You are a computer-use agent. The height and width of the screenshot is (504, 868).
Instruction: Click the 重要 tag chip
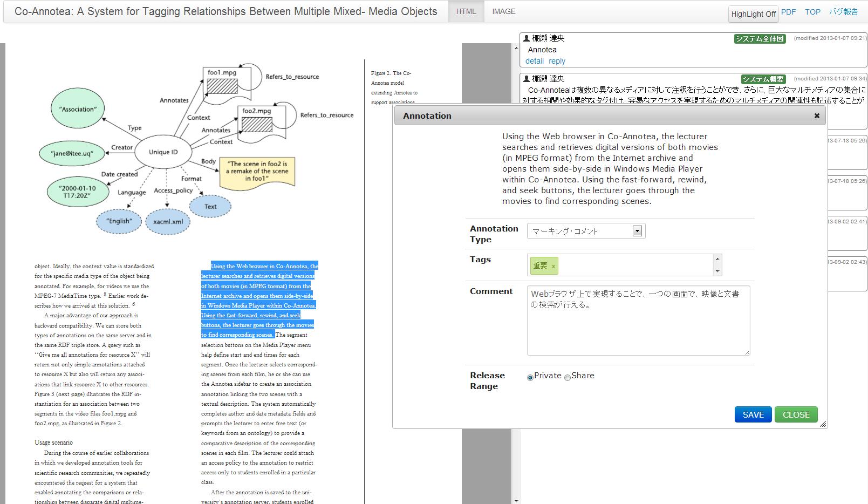544,265
